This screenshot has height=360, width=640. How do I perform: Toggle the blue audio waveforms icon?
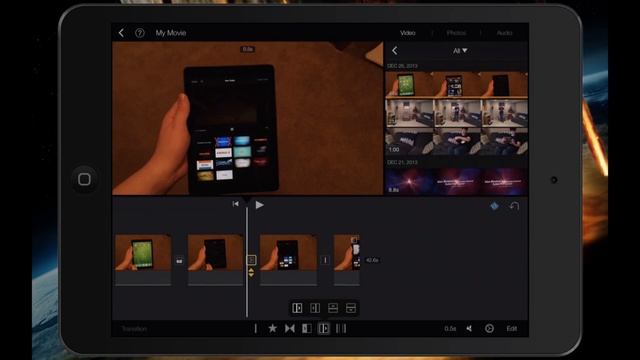click(x=494, y=206)
